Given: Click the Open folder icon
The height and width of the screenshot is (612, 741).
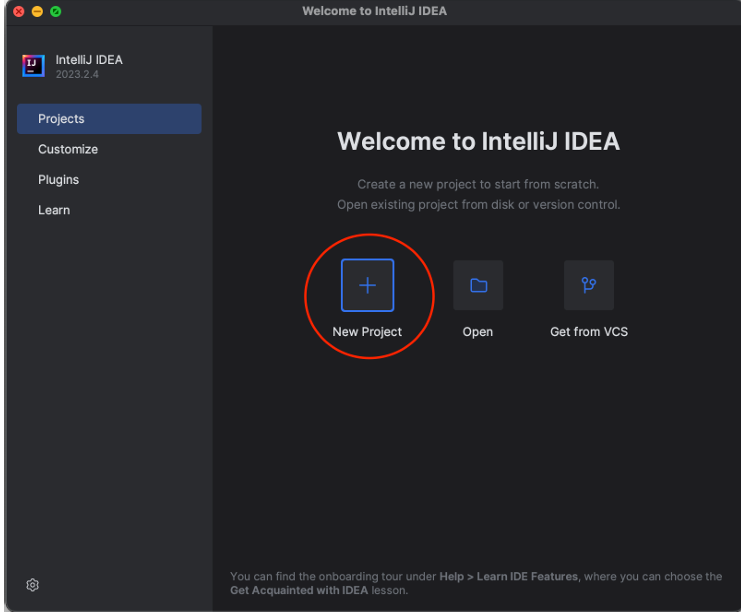Looking at the screenshot, I should (x=478, y=285).
